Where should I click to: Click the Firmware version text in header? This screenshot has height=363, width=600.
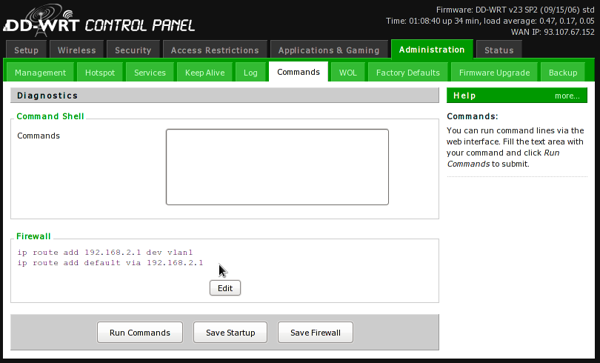(515, 10)
